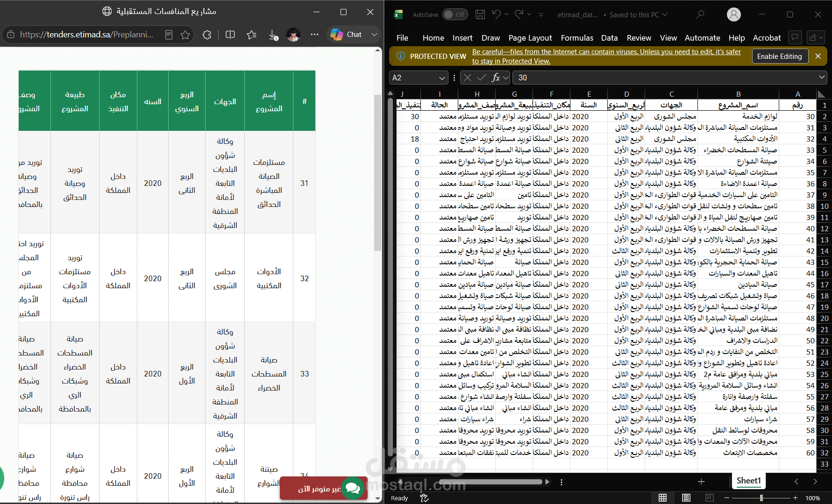Image resolution: width=832 pixels, height=504 pixels.
Task: Open the Edge profile picture
Action: pos(293,35)
